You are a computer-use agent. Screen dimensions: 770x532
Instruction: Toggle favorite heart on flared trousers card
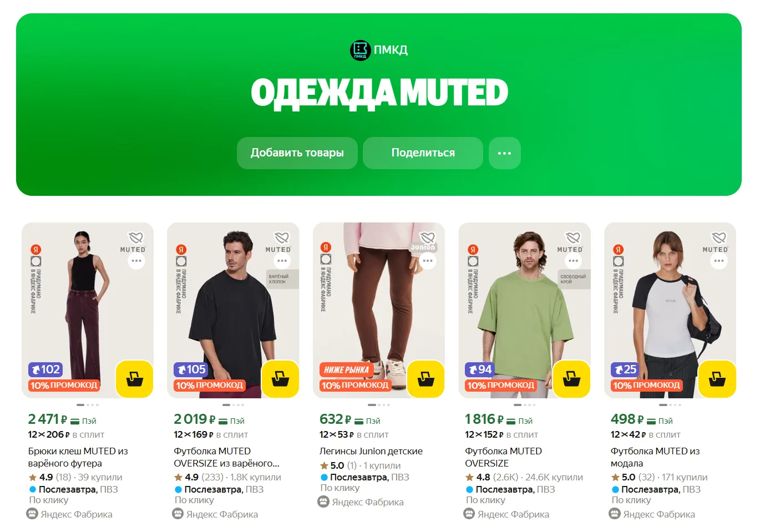click(136, 237)
